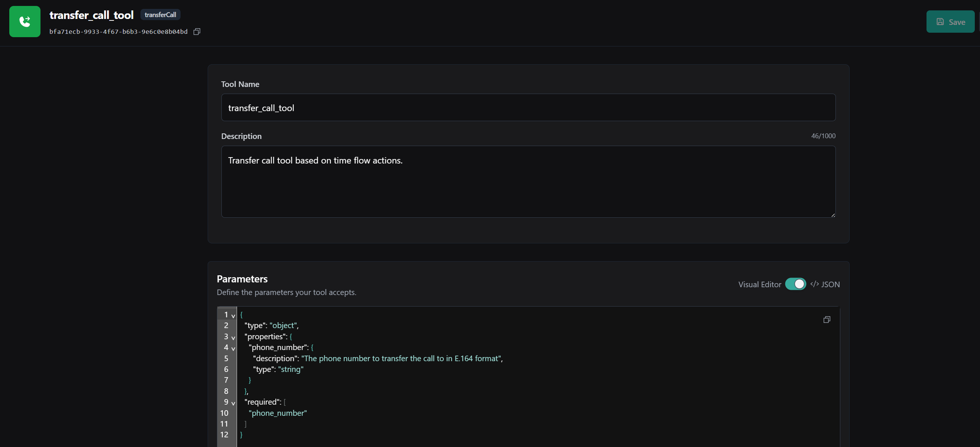980x447 pixels.
Task: Switch the editor from JSON to Visual Editor
Action: pos(796,284)
